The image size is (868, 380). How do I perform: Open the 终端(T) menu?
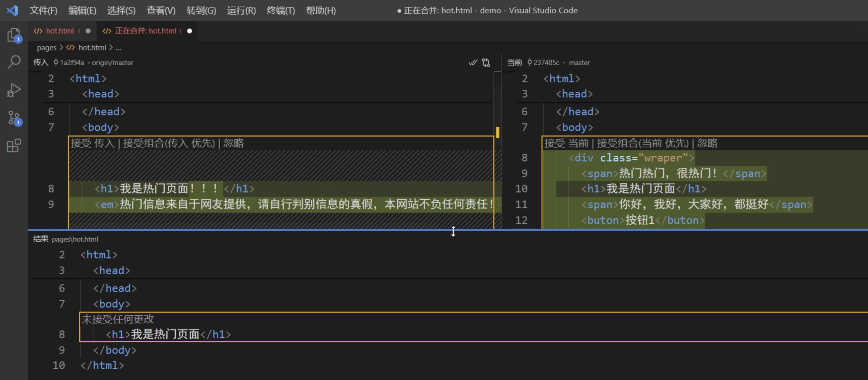coord(281,10)
